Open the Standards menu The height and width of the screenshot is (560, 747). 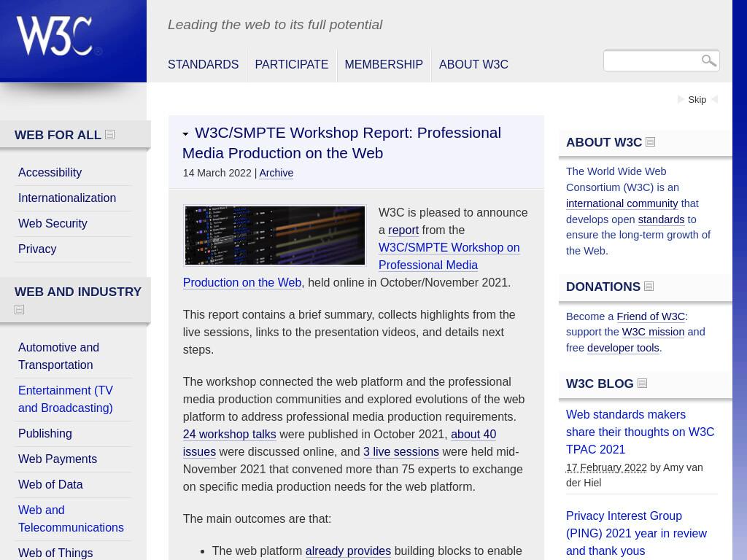coord(203,64)
